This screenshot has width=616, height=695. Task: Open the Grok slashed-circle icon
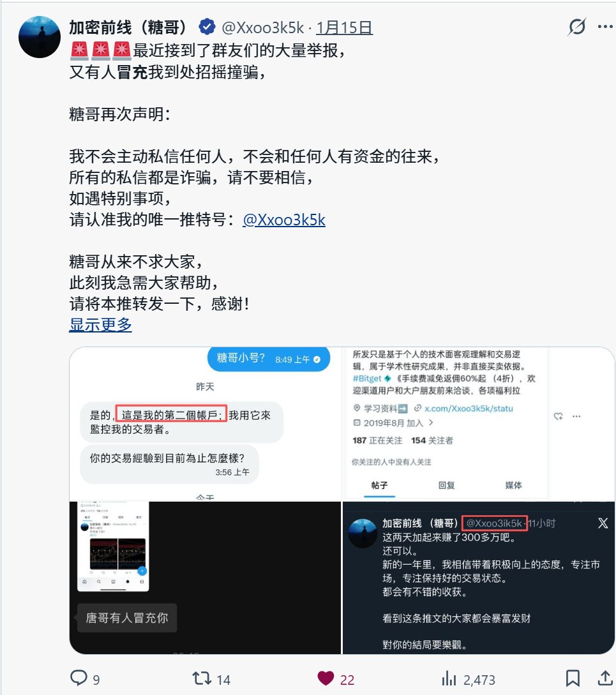576,27
